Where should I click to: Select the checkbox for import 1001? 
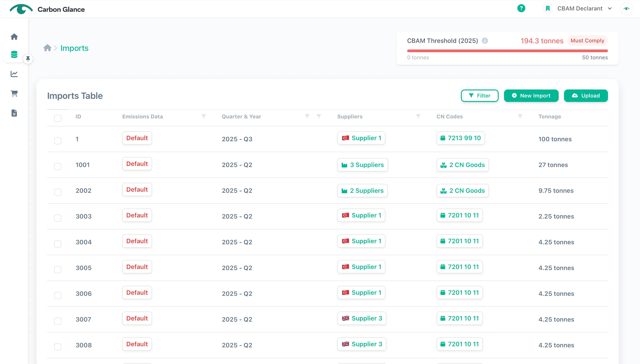[58, 167]
